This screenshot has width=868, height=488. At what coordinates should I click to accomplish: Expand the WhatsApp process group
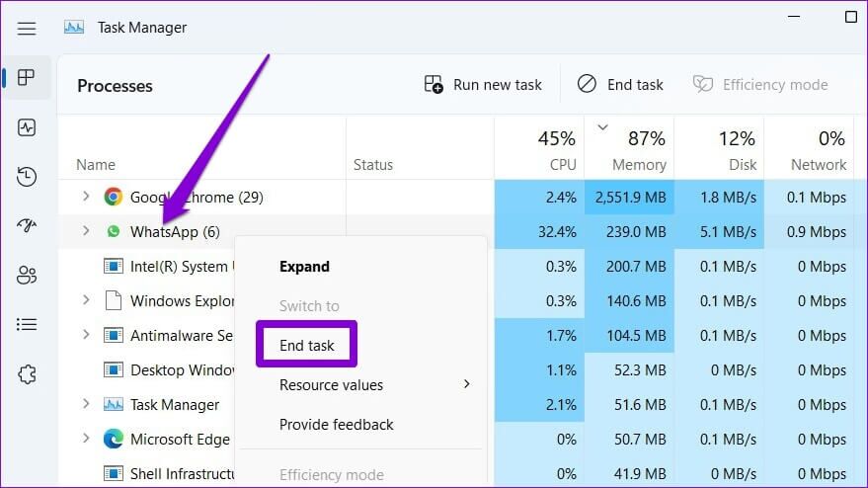[x=86, y=231]
